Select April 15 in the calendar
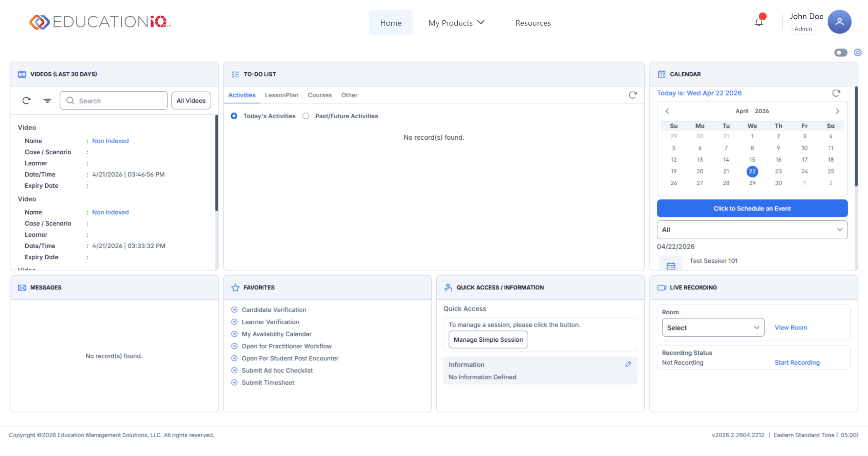The height and width of the screenshot is (456, 868). tap(752, 159)
